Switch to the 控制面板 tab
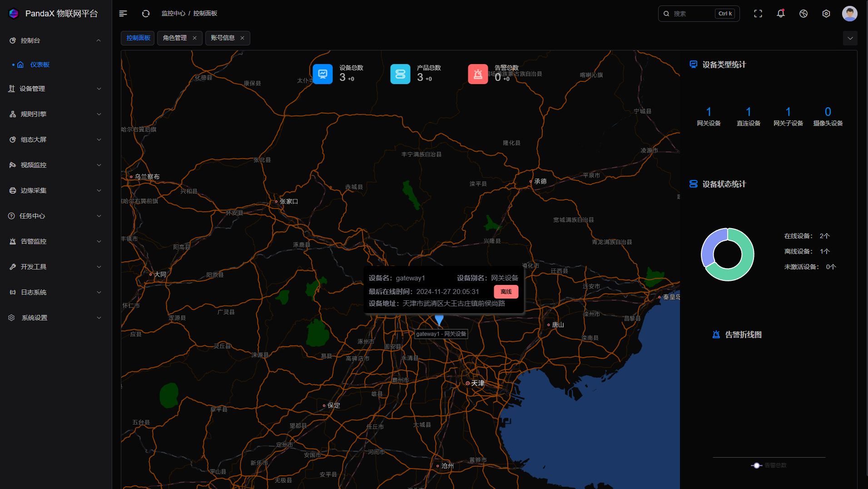This screenshot has width=868, height=489. coord(138,38)
